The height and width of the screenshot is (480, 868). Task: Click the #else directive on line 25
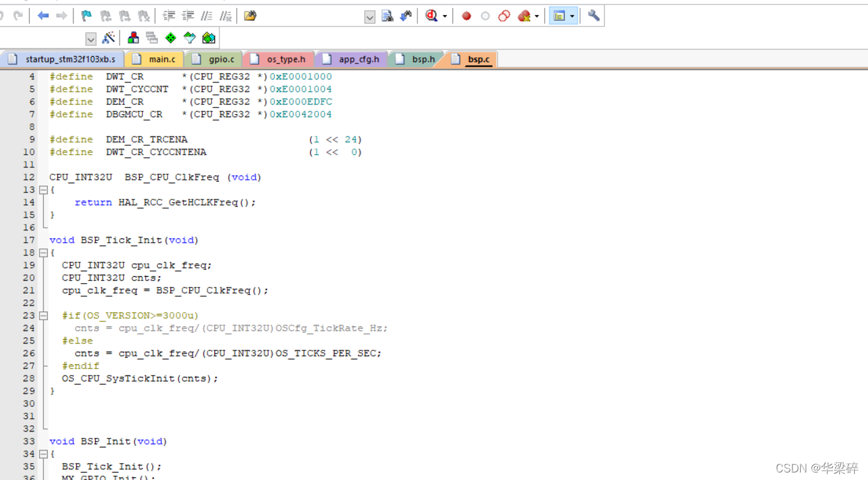pos(77,341)
